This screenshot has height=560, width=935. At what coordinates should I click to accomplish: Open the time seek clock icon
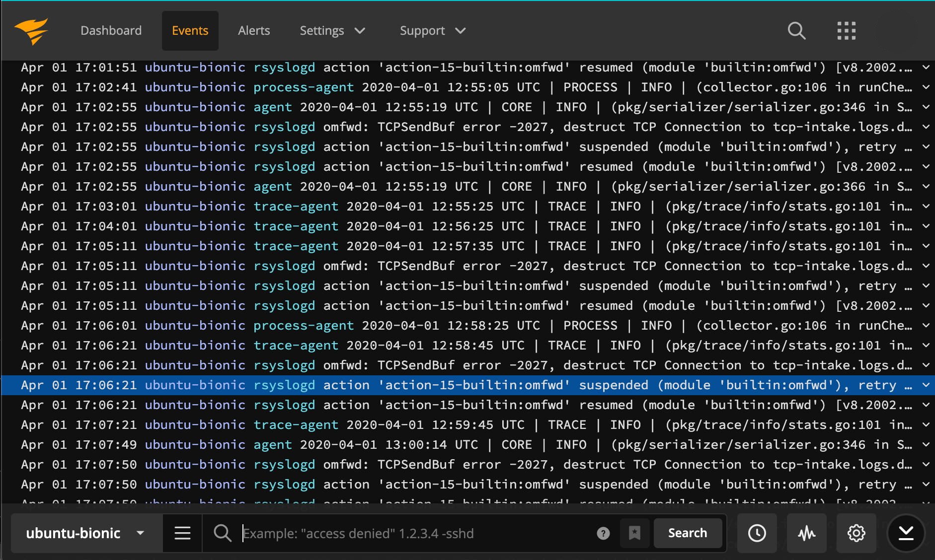757,533
